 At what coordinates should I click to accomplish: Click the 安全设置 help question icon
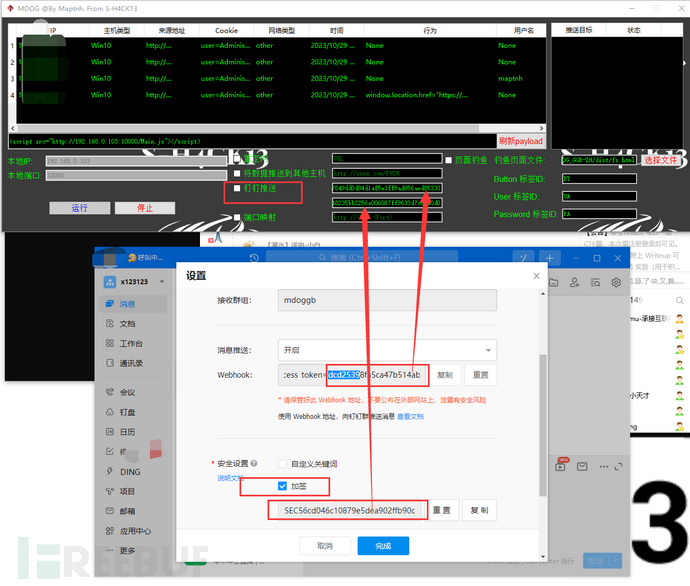254,463
